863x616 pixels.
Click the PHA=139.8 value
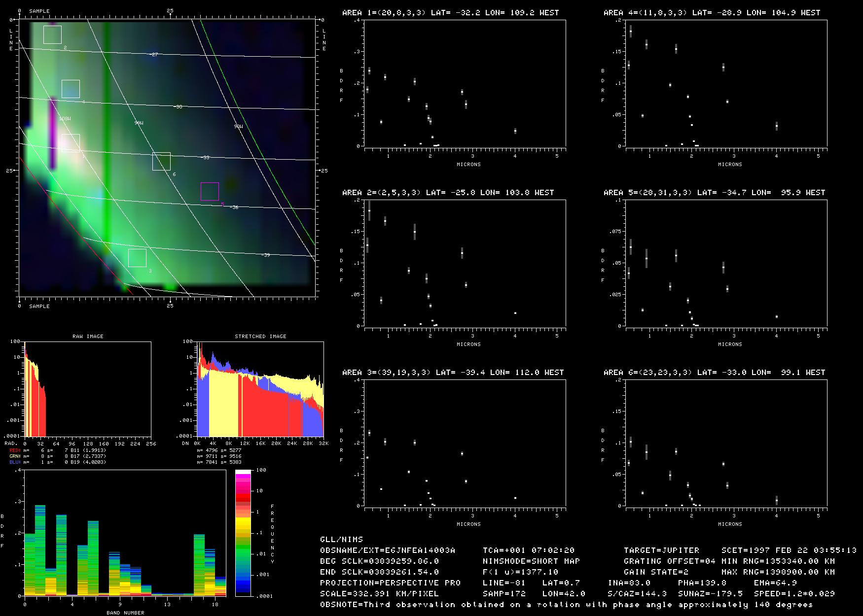click(702, 583)
